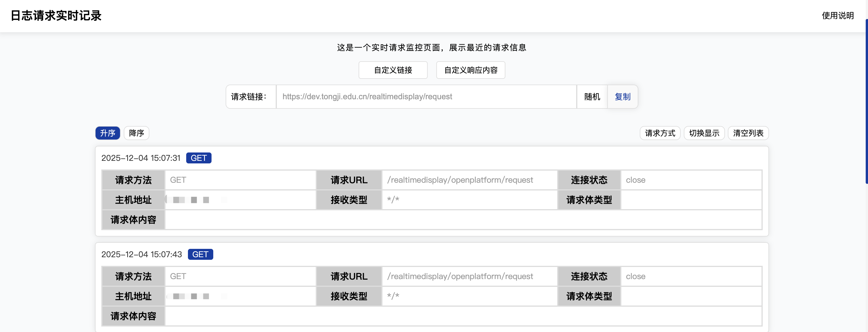868x332 pixels.
Task: Open the 自定义链接 option
Action: click(393, 70)
